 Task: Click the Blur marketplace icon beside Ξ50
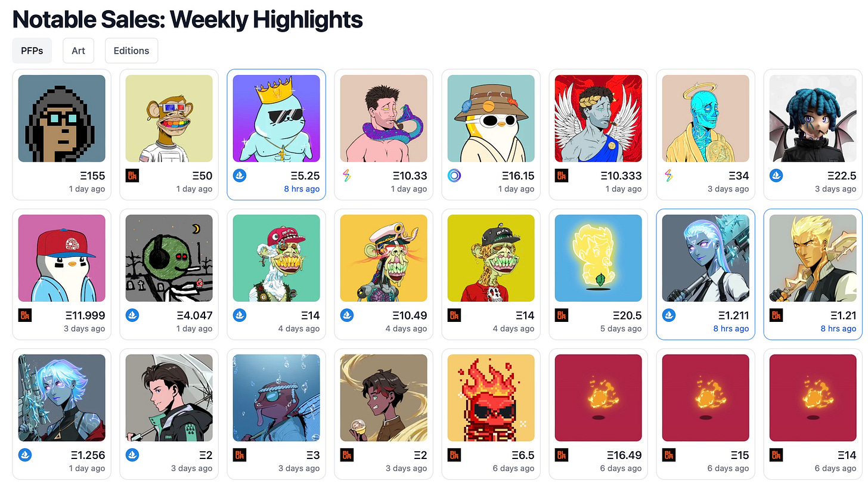(132, 176)
